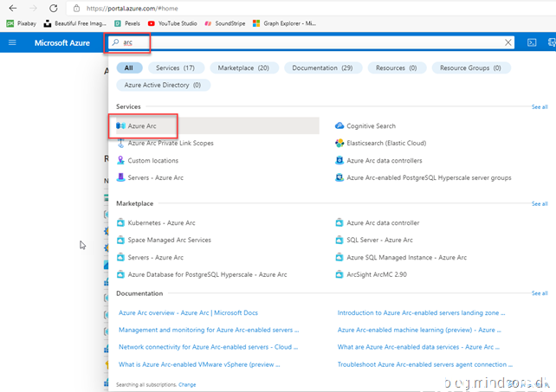Viewport: 556px width, 392px height.
Task: Open the Azure portal hamburger menu
Action: [12, 42]
